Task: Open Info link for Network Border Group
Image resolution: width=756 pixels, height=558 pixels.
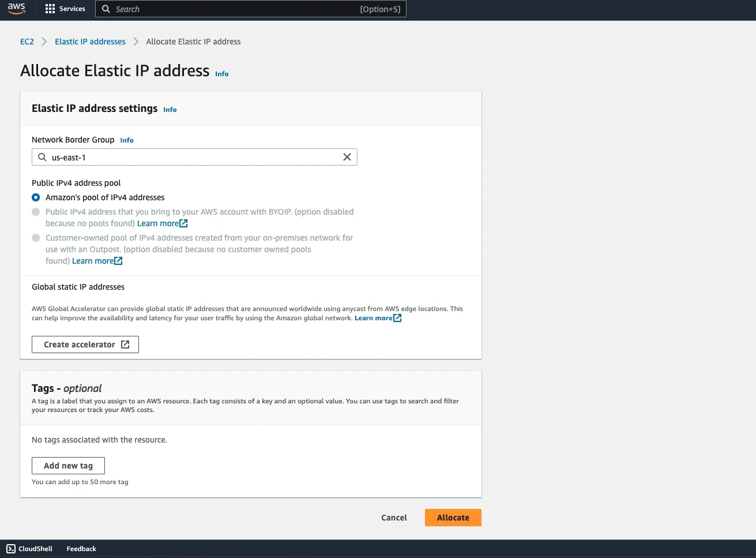Action: click(x=127, y=140)
